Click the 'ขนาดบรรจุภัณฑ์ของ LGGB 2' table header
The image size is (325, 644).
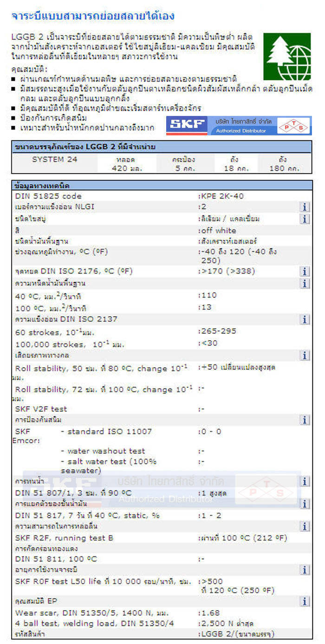point(162,147)
